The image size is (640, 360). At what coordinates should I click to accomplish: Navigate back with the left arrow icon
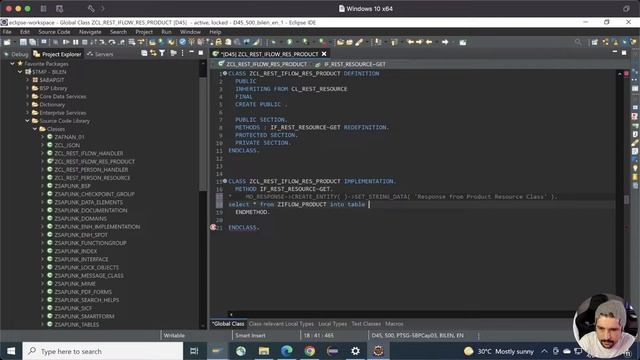(x=429, y=42)
